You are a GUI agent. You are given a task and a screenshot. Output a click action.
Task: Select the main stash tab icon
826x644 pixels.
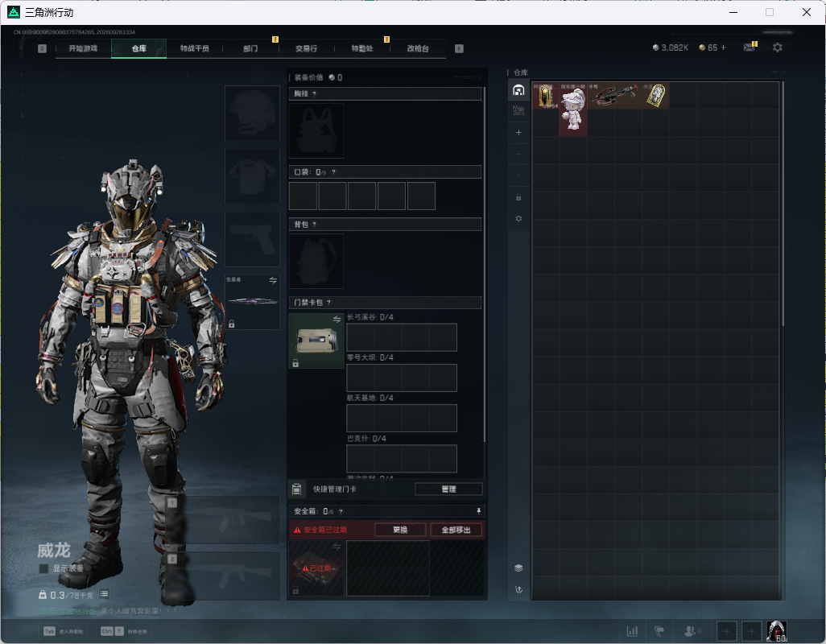[518, 90]
